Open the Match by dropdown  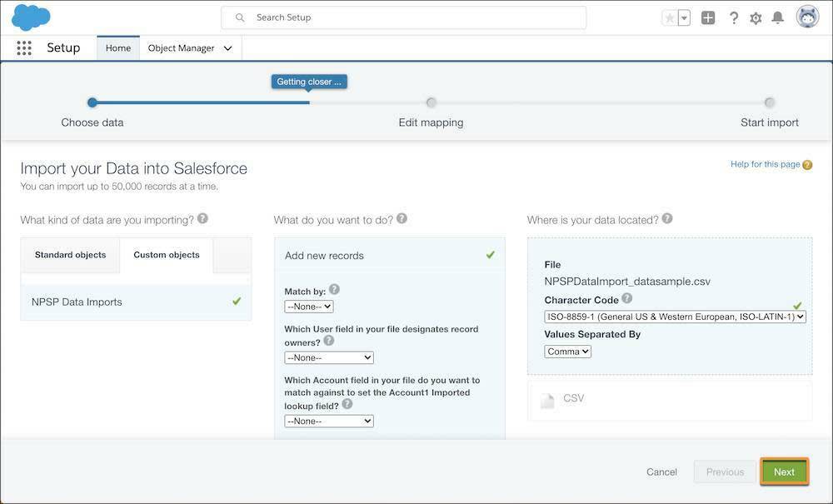point(309,307)
